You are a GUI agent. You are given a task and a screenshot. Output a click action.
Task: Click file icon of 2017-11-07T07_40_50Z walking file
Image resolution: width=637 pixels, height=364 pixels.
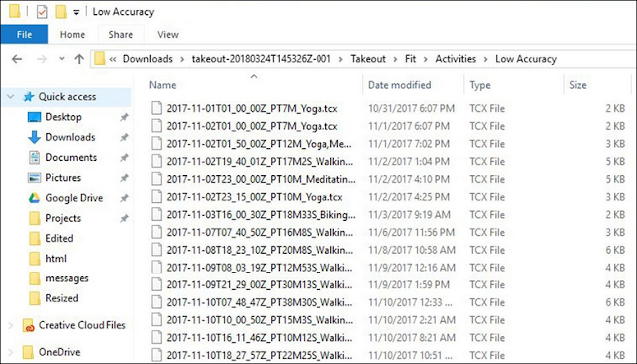pyautogui.click(x=157, y=232)
